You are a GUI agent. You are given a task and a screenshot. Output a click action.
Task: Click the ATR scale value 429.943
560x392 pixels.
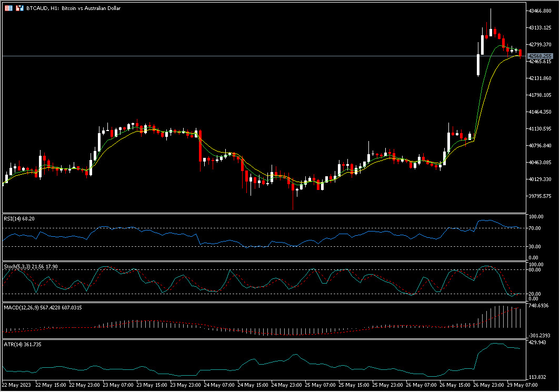pos(538,343)
